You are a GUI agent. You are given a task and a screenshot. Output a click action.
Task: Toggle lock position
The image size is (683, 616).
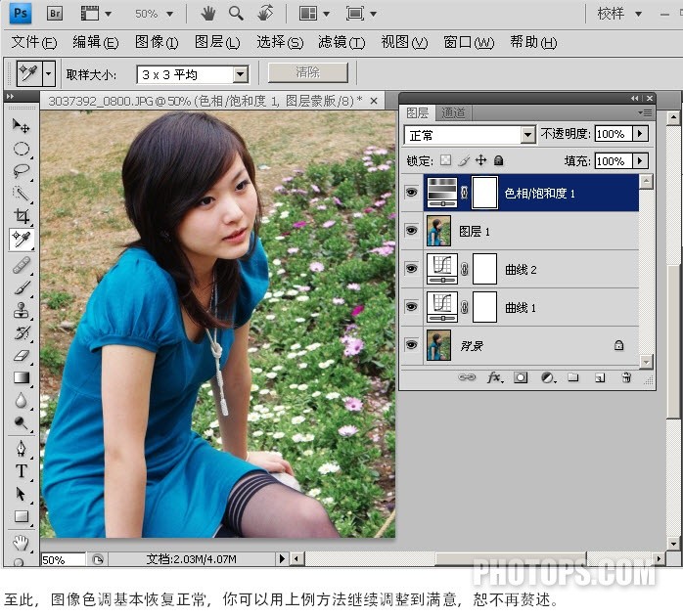pyautogui.click(x=480, y=160)
